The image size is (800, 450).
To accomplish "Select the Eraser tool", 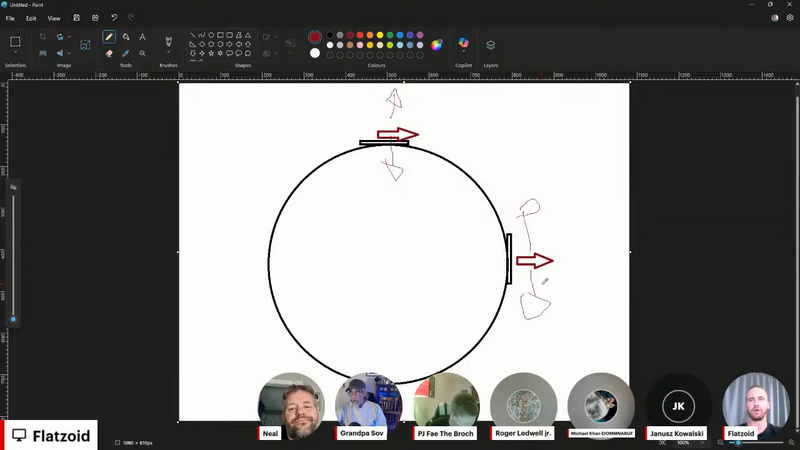I will (109, 53).
